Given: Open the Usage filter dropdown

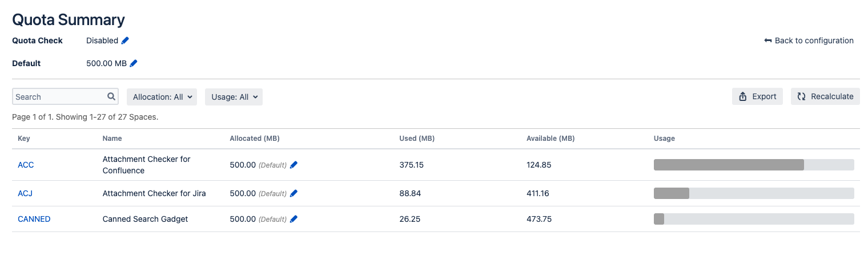Looking at the screenshot, I should tap(234, 97).
